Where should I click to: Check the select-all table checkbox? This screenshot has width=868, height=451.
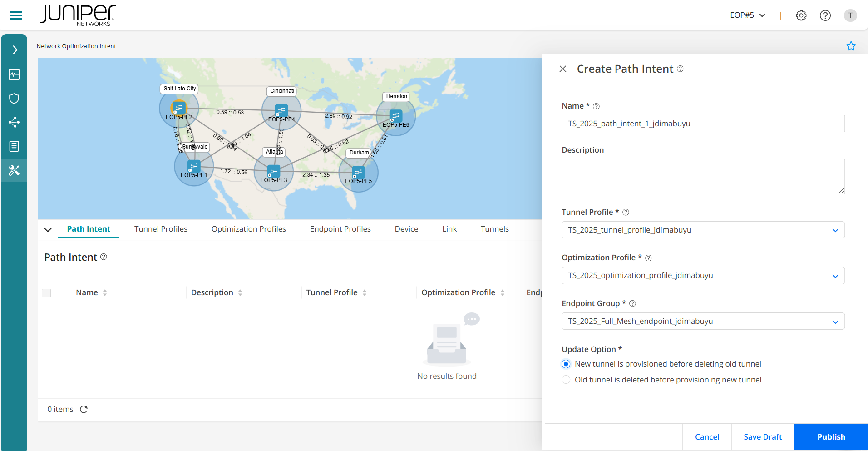click(46, 293)
